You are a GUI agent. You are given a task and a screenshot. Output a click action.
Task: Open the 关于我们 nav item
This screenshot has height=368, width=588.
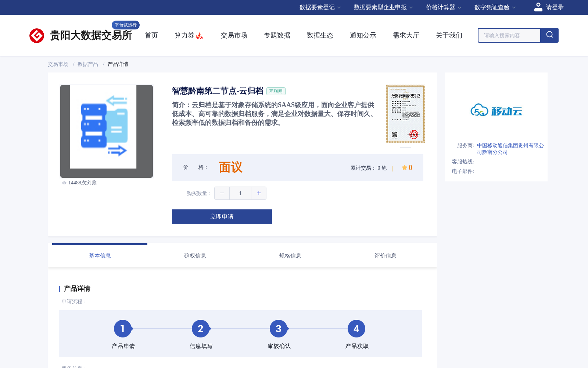click(449, 35)
